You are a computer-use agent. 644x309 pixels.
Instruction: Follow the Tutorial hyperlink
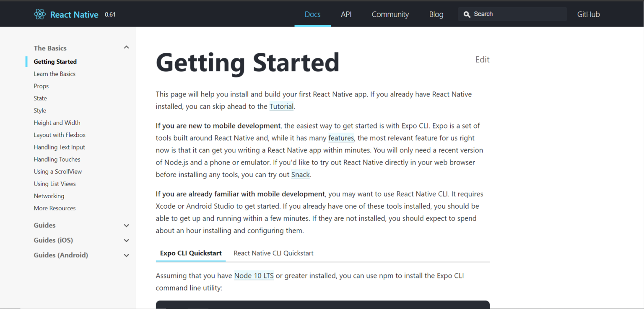pyautogui.click(x=281, y=107)
